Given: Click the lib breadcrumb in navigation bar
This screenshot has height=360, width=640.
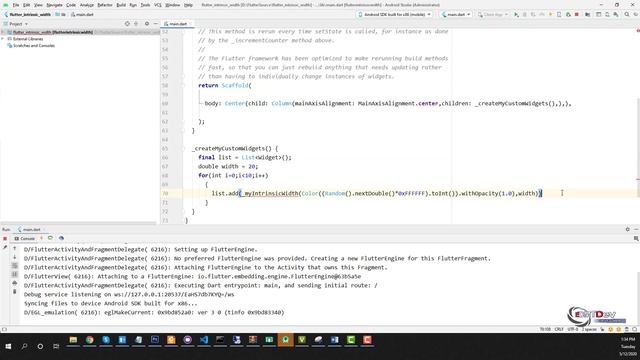Looking at the screenshot, I should [x=61, y=14].
